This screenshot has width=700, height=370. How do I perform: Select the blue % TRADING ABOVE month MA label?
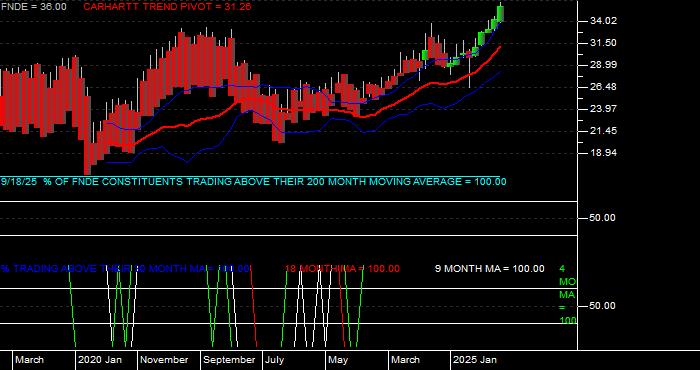pyautogui.click(x=125, y=269)
